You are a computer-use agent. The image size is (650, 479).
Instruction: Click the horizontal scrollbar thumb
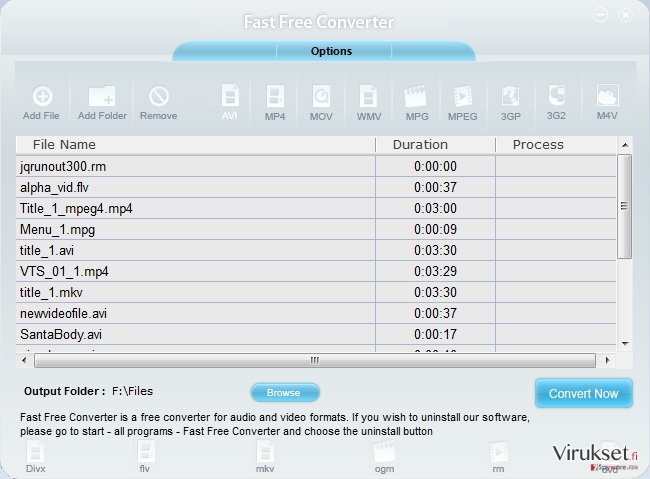tap(315, 360)
